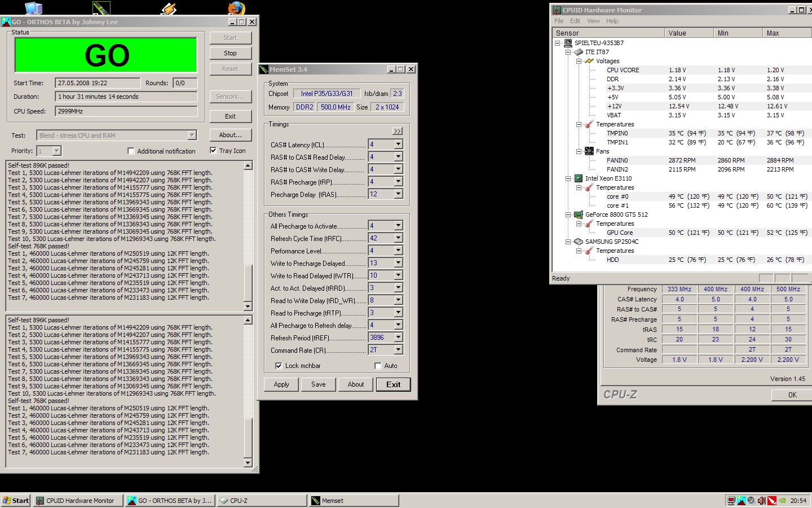Click Sensor column header

(608, 33)
